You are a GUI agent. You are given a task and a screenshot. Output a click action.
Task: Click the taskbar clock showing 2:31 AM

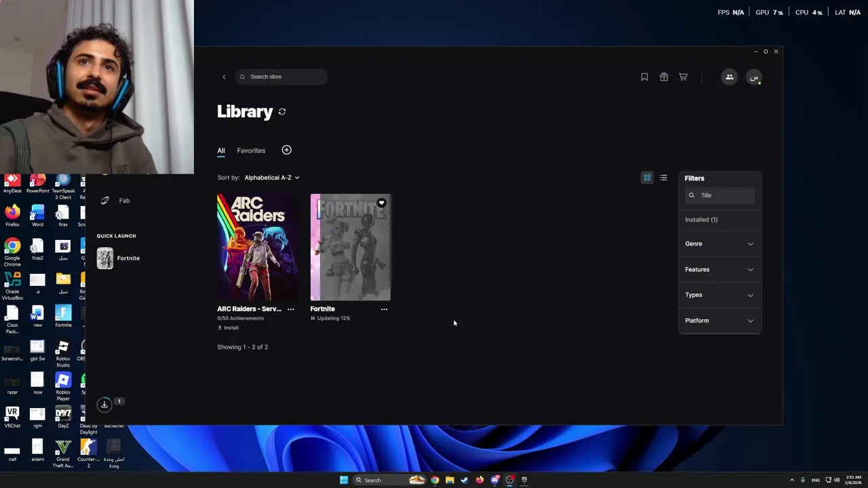(x=854, y=480)
